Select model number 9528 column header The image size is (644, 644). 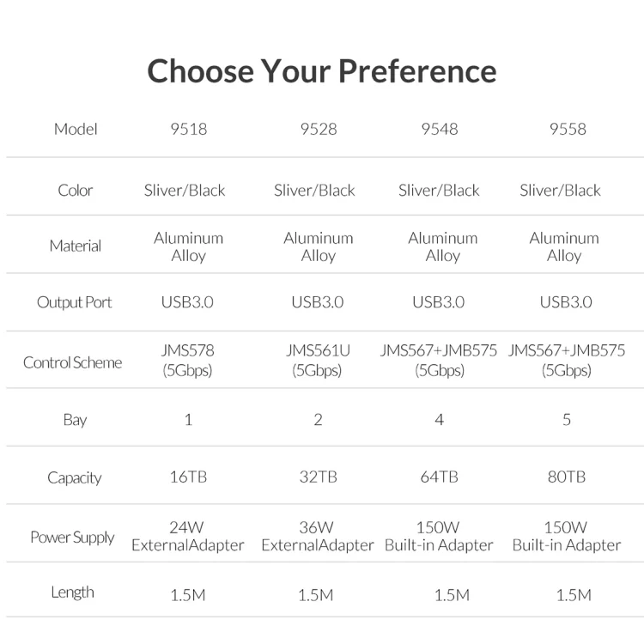318,129
